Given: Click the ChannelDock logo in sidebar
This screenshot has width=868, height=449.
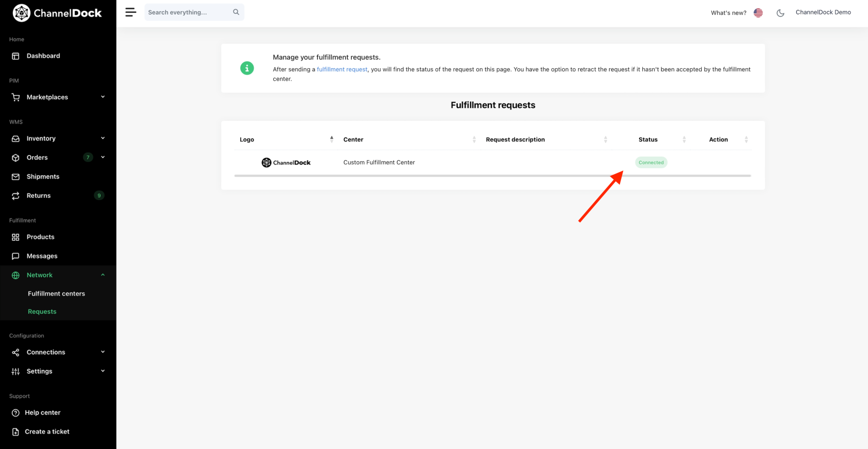Looking at the screenshot, I should point(57,13).
